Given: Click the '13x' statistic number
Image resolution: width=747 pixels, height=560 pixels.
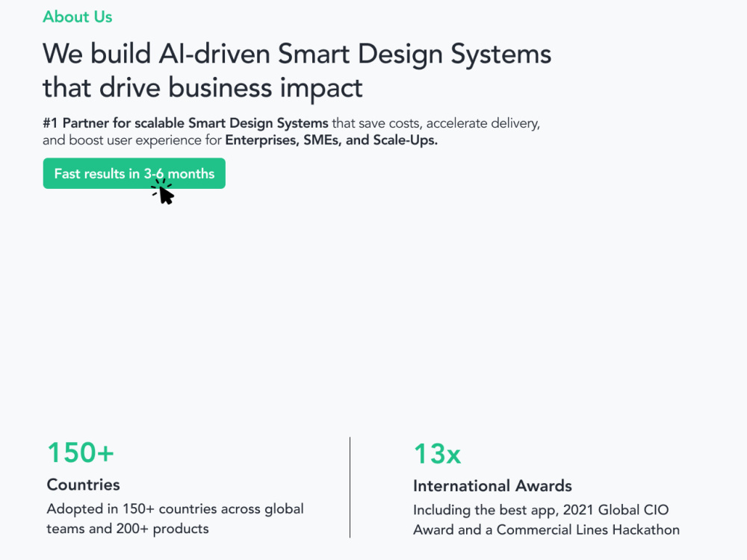Looking at the screenshot, I should pos(437,454).
